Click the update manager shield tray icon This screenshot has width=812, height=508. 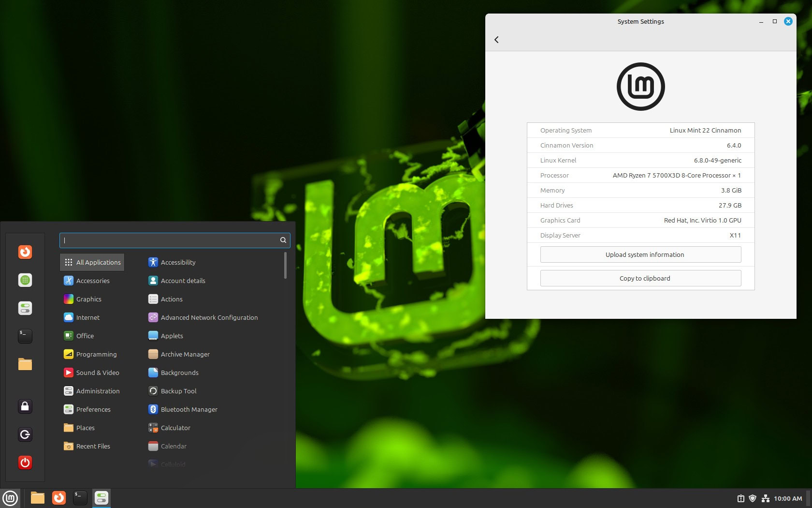point(753,498)
